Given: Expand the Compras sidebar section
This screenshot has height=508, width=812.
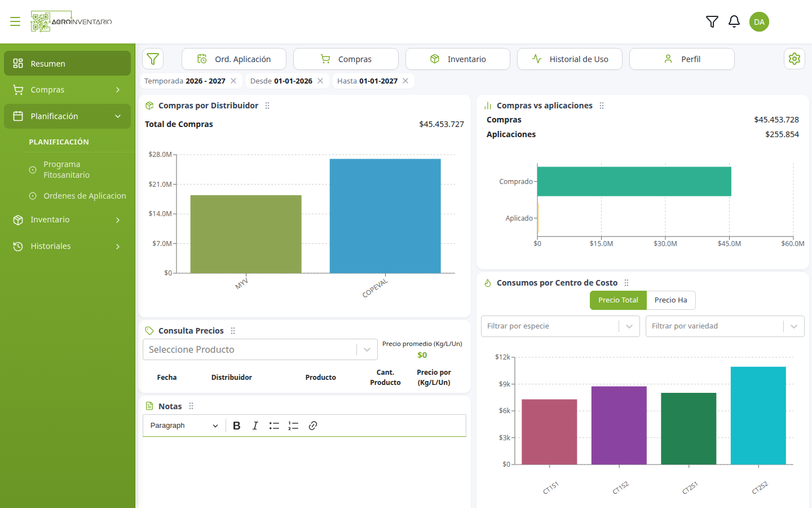Looking at the screenshot, I should tap(67, 90).
